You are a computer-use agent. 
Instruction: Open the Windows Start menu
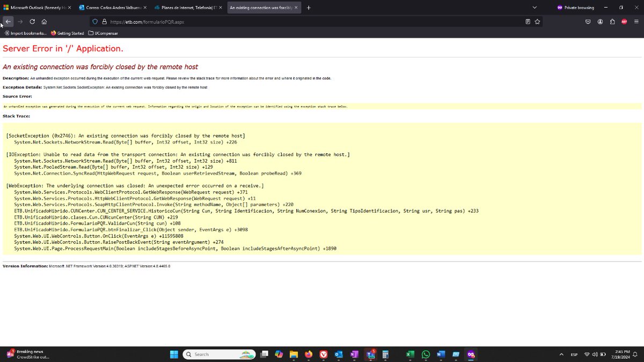(x=173, y=354)
